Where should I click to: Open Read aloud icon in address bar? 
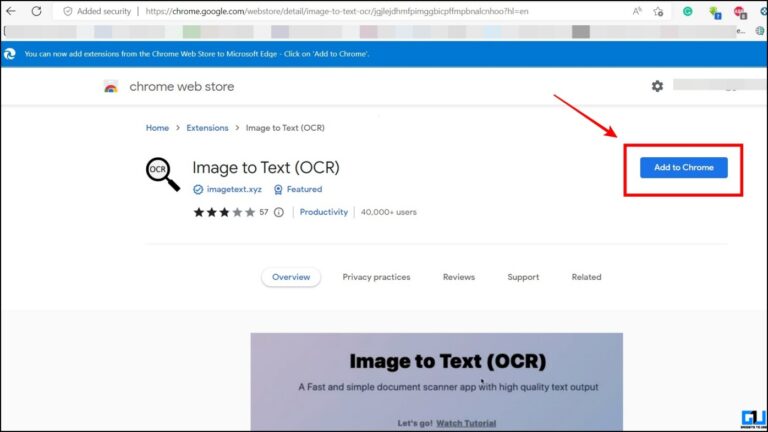click(637, 11)
